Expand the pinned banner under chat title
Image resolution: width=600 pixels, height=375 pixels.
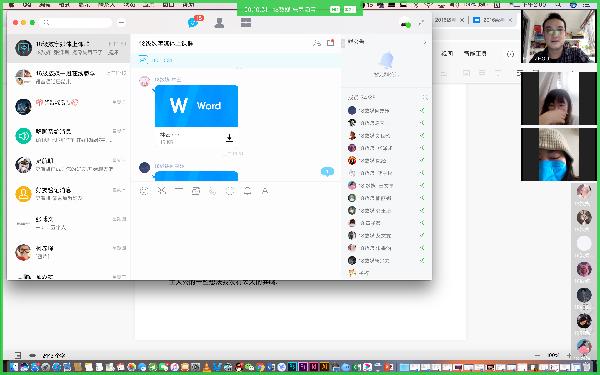(x=239, y=60)
